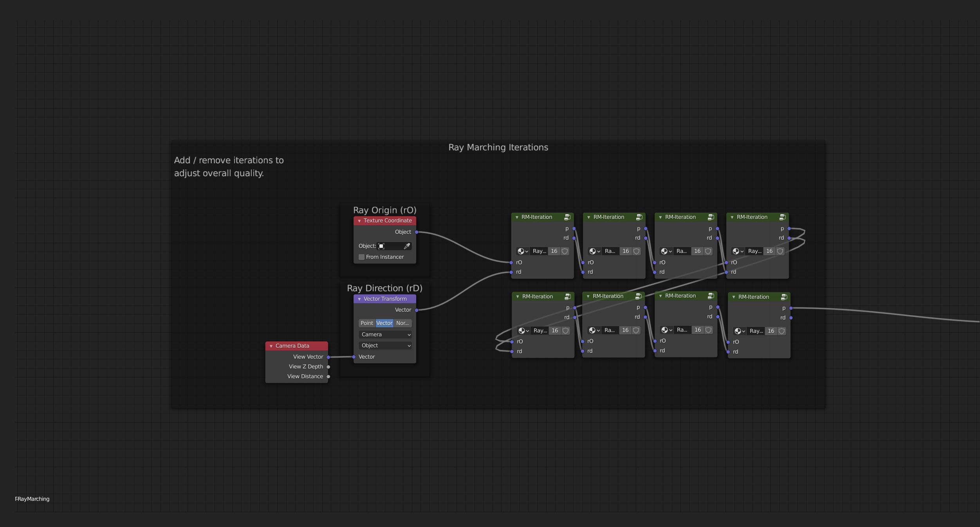980x527 pixels.
Task: Pick an object with the Texture Coordinate eyedropper
Action: point(407,246)
